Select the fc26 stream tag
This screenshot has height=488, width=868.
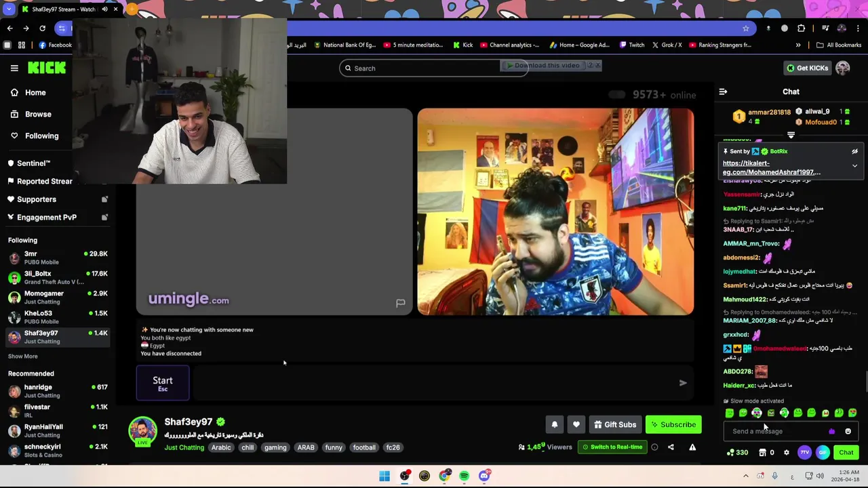coord(393,447)
